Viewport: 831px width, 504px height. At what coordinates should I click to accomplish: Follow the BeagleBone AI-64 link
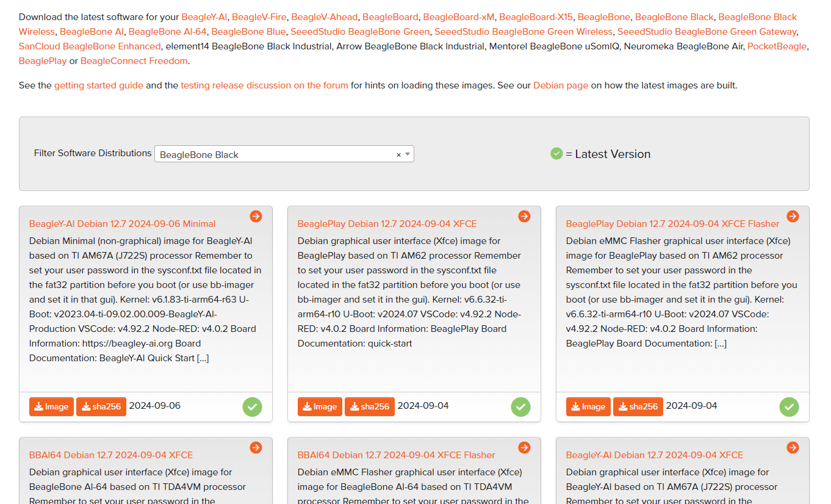click(168, 32)
